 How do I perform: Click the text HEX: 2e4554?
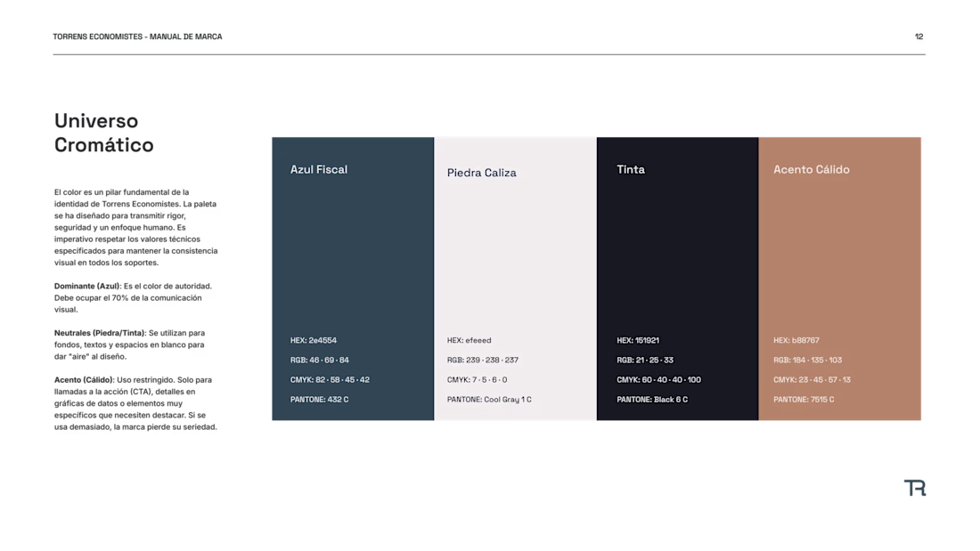pos(313,340)
